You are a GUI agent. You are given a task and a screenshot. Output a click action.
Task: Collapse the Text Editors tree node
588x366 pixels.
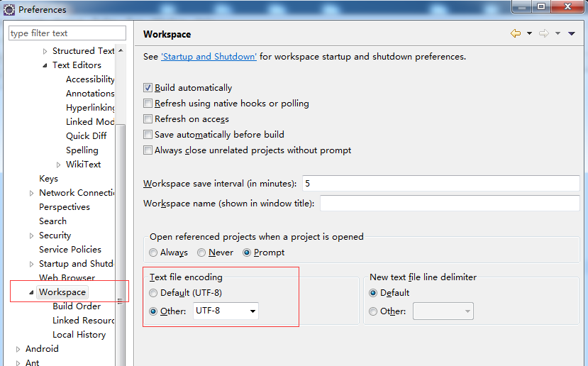coord(45,65)
